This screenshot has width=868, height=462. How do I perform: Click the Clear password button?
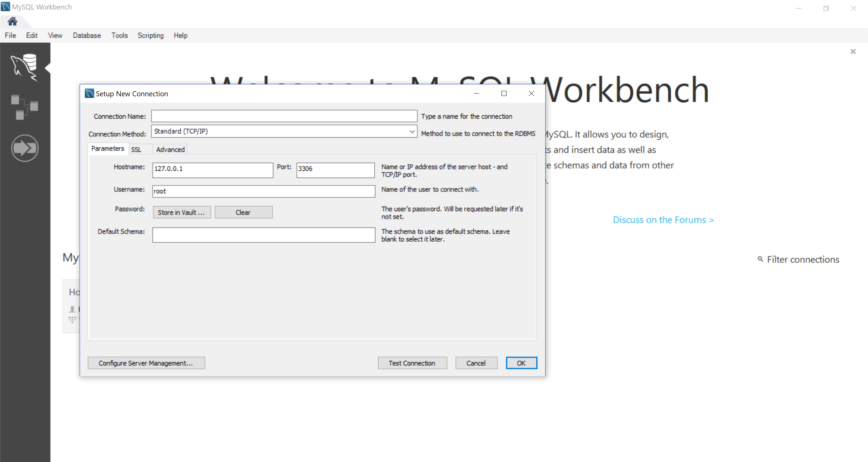pyautogui.click(x=243, y=213)
